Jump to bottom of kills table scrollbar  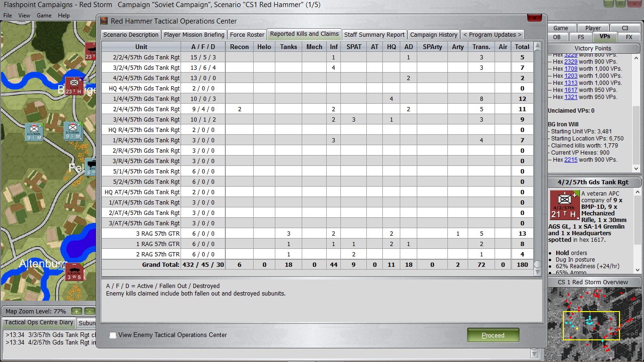(x=537, y=272)
